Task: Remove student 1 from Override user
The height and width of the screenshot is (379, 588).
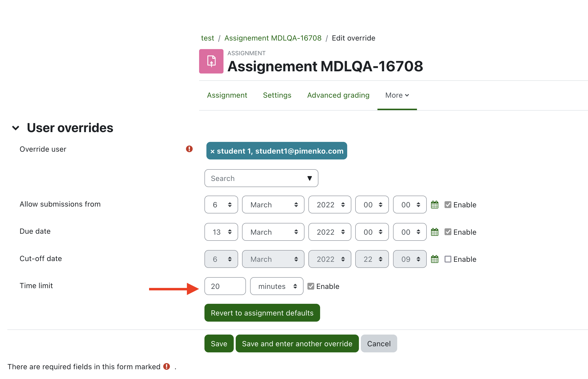Action: coord(213,151)
